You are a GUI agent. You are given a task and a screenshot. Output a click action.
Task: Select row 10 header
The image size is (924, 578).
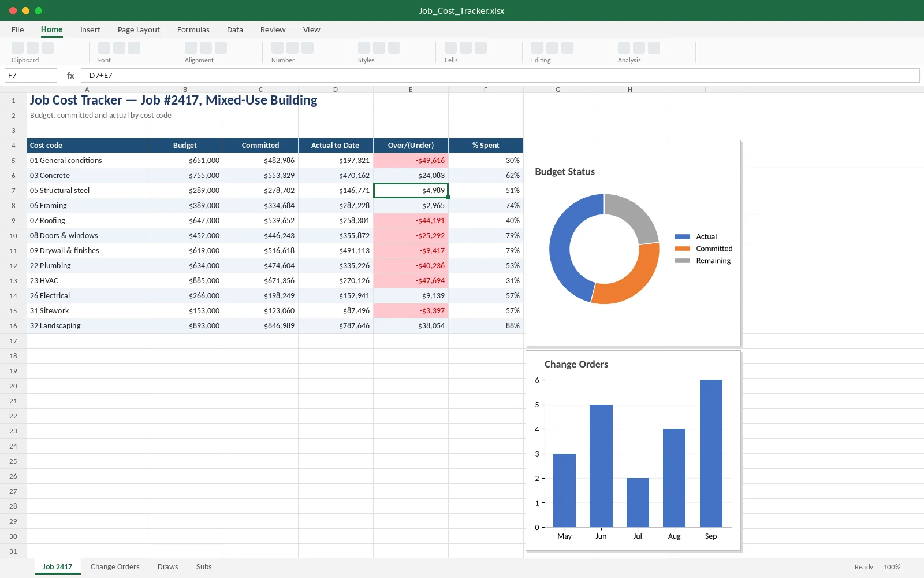point(13,236)
